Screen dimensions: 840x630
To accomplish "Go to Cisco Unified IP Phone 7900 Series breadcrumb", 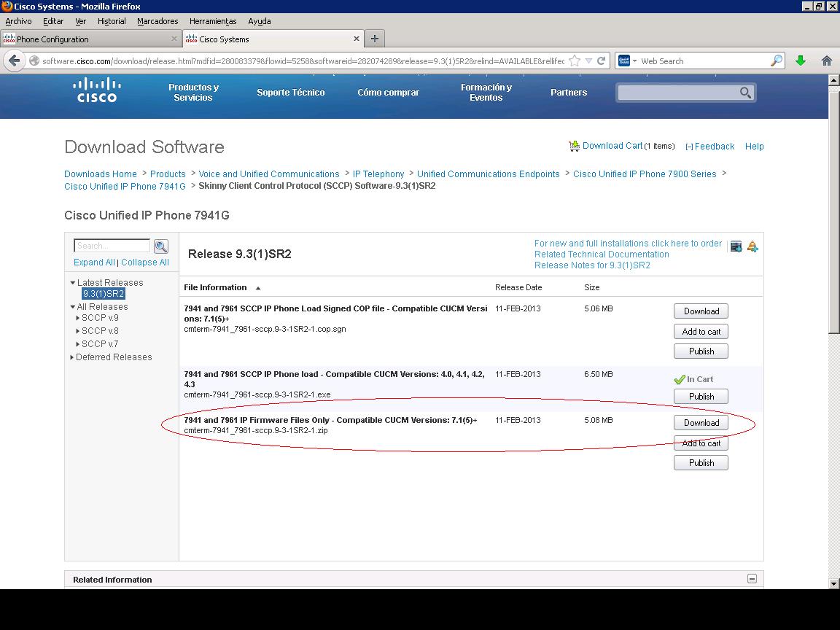I will pos(645,174).
